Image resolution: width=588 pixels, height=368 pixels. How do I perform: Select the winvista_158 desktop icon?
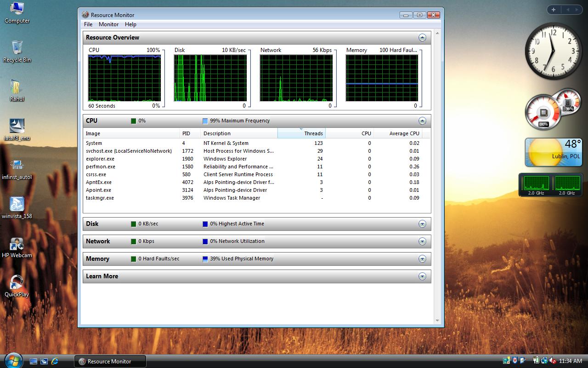[x=17, y=208]
